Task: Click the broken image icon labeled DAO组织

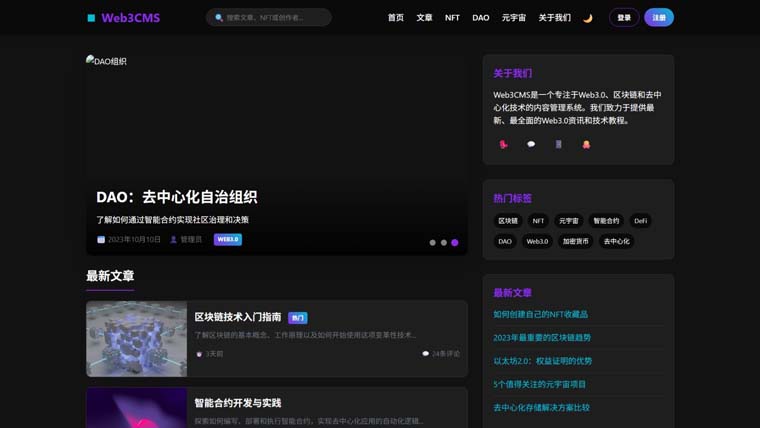Action: click(90, 60)
